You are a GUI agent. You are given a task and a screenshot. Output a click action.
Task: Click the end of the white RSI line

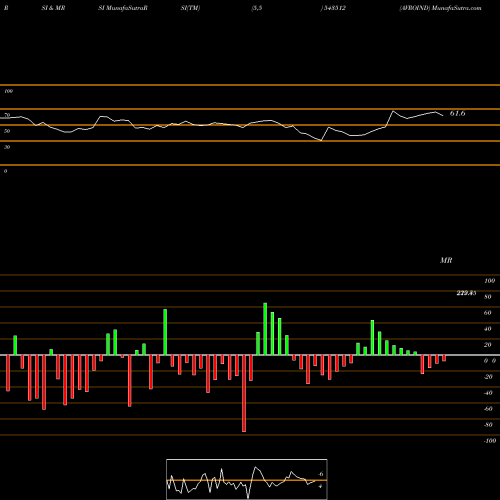point(443,116)
